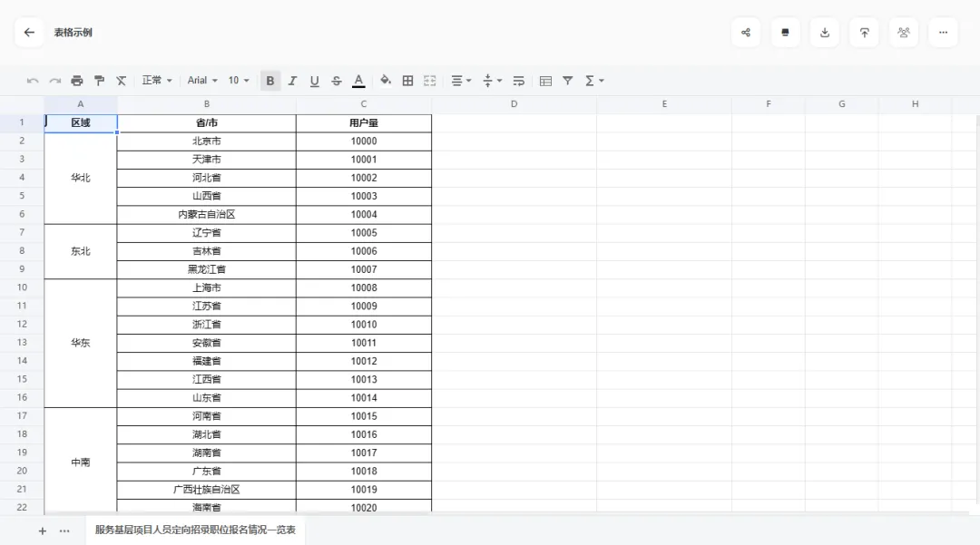Select the merged 华北 cell

(x=81, y=178)
